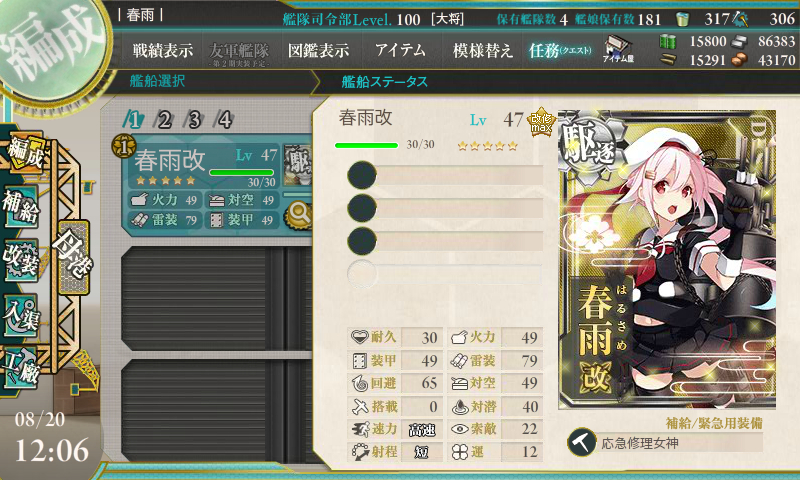
Task: Switch to fleet 2 tab
Action: coord(164,120)
